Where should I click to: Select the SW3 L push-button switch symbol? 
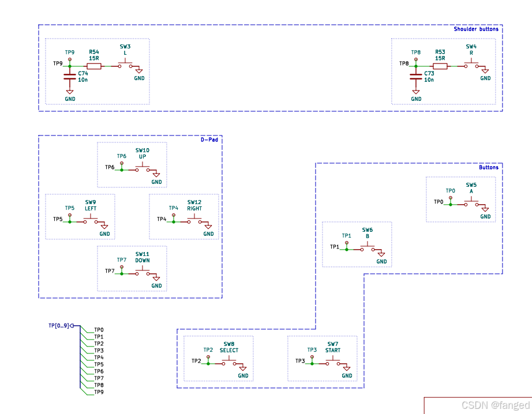click(x=125, y=64)
